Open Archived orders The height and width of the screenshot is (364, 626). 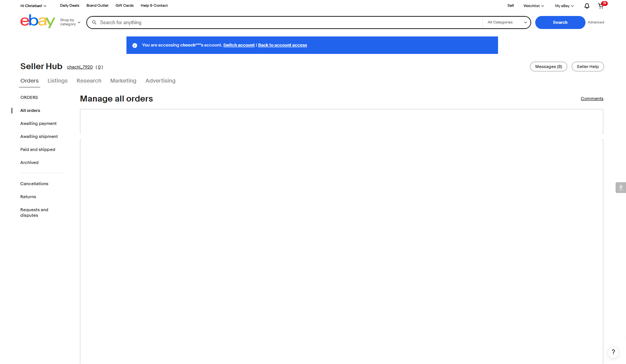coord(29,162)
